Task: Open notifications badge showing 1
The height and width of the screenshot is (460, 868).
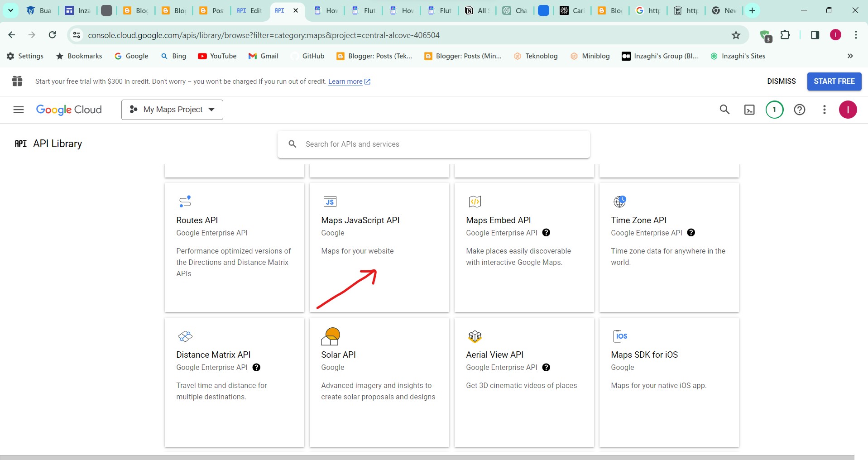Action: [774, 110]
